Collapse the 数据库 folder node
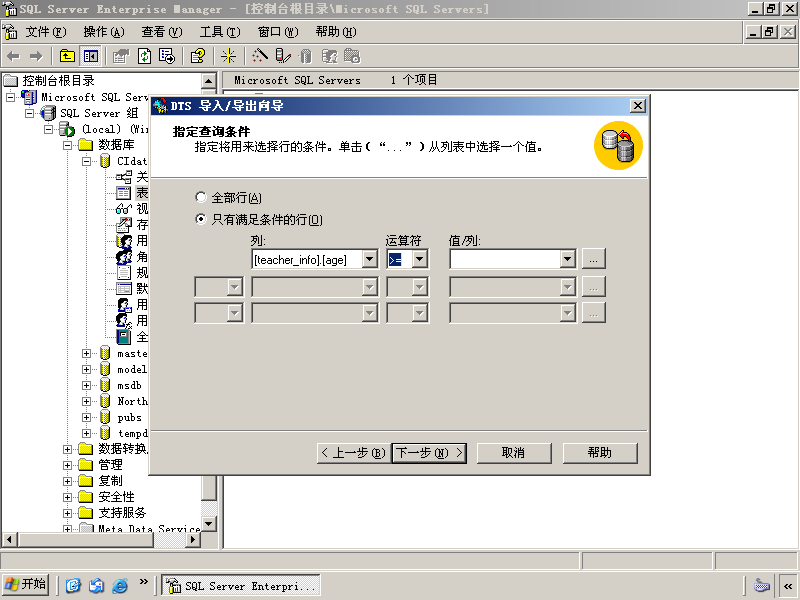Screen dimensions: 800x600 click(67, 145)
